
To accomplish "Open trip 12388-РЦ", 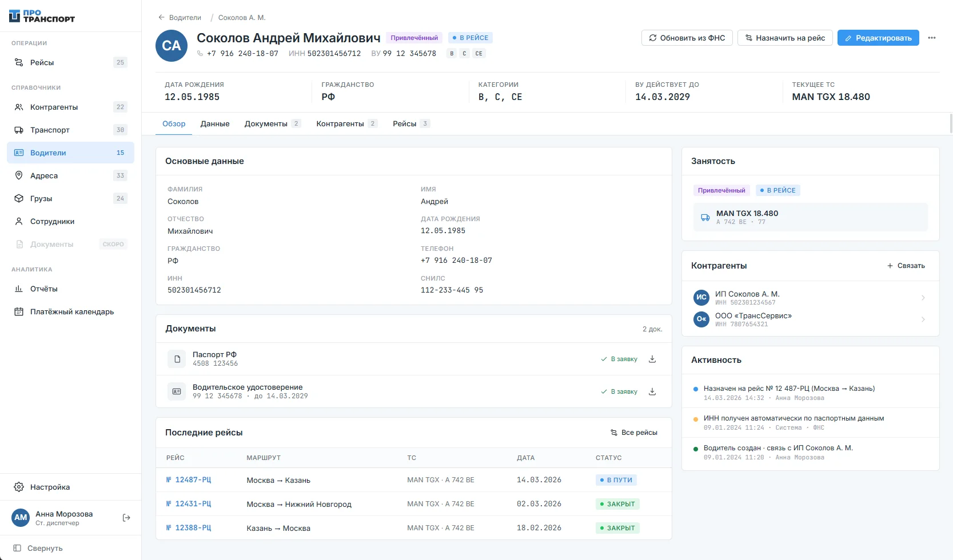I will click(x=189, y=528).
